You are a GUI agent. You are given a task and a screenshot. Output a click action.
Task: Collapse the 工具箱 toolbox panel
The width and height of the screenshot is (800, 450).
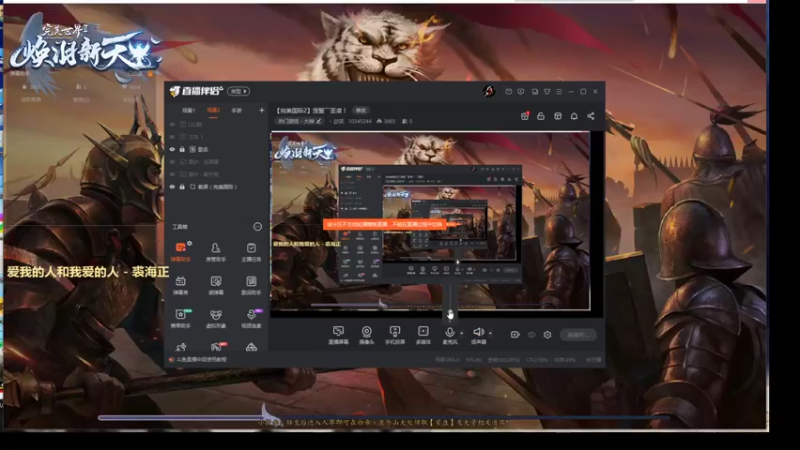click(x=258, y=227)
